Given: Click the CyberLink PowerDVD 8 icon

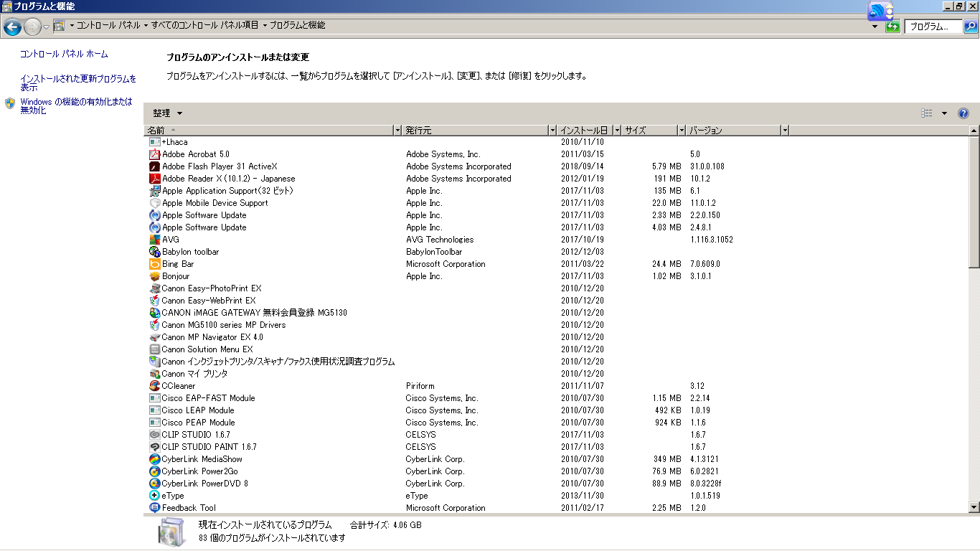Looking at the screenshot, I should 154,484.
